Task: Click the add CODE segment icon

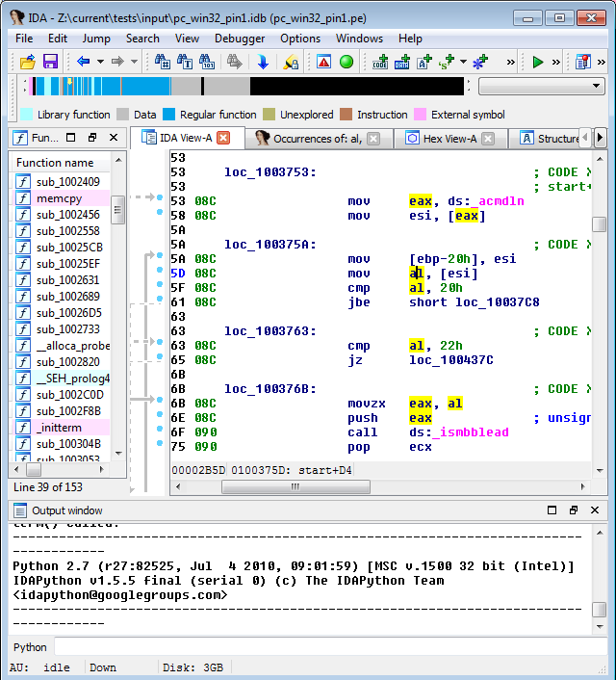Action: click(x=380, y=62)
